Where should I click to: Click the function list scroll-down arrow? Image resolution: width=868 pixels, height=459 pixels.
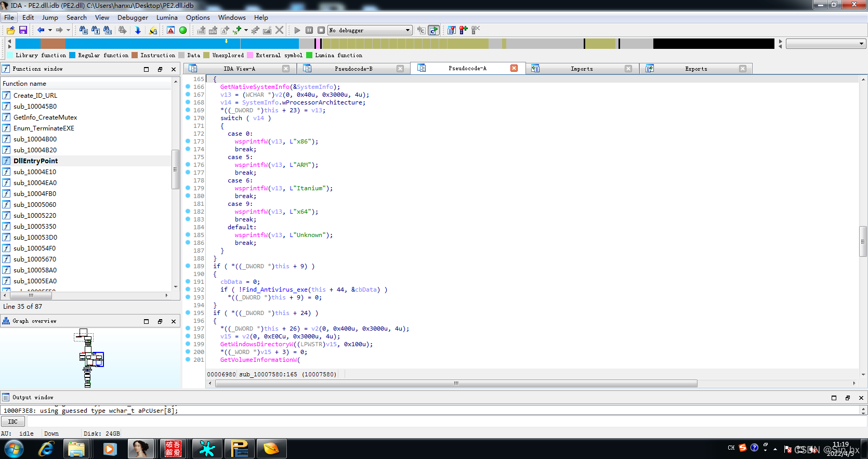click(176, 287)
